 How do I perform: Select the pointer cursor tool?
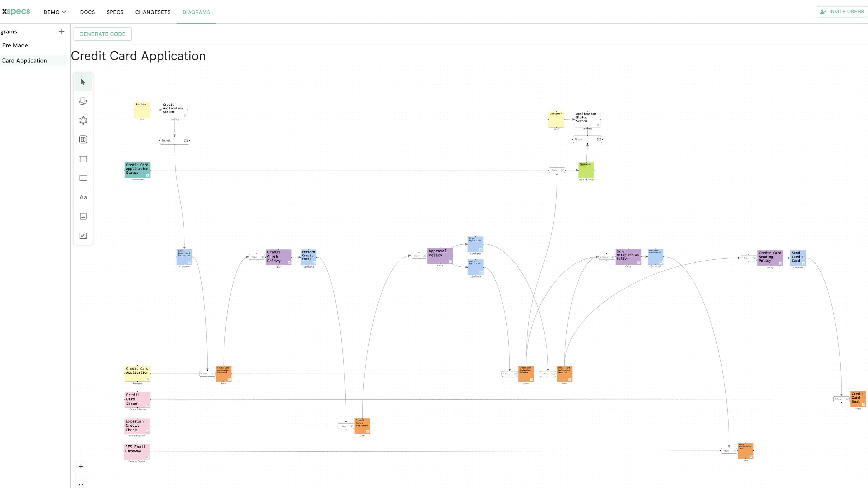point(83,82)
